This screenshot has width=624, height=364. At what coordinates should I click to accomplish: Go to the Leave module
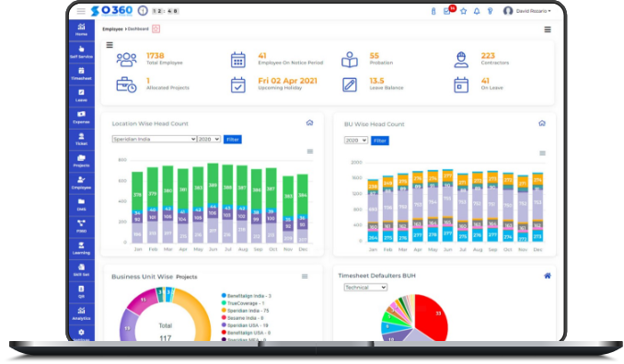(x=82, y=96)
